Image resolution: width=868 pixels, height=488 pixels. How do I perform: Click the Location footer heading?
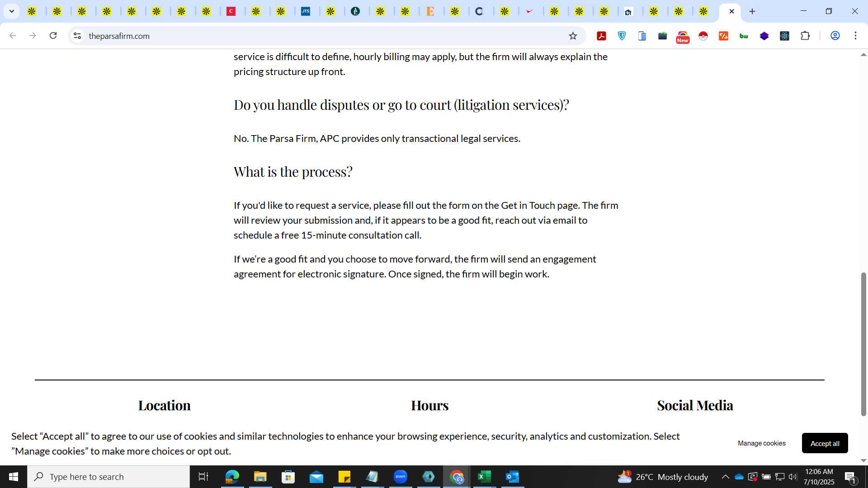point(164,405)
